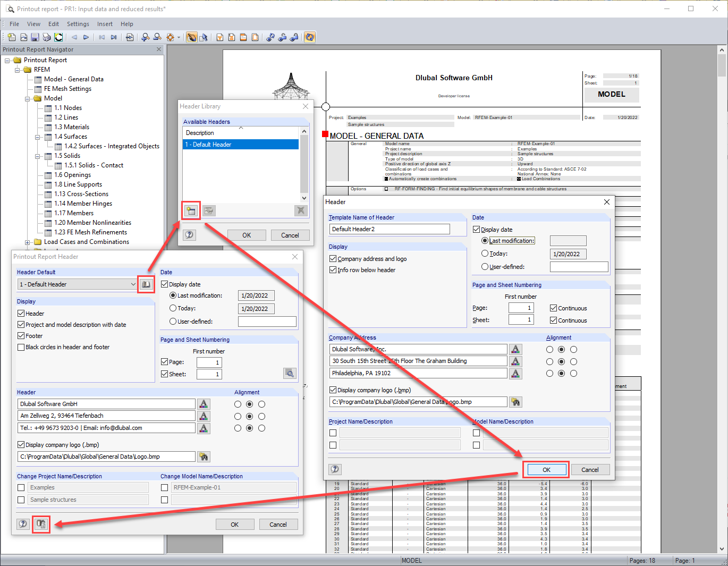Image resolution: width=728 pixels, height=566 pixels.
Task: Collapse the RFEM folder in navigator
Action: (18, 70)
